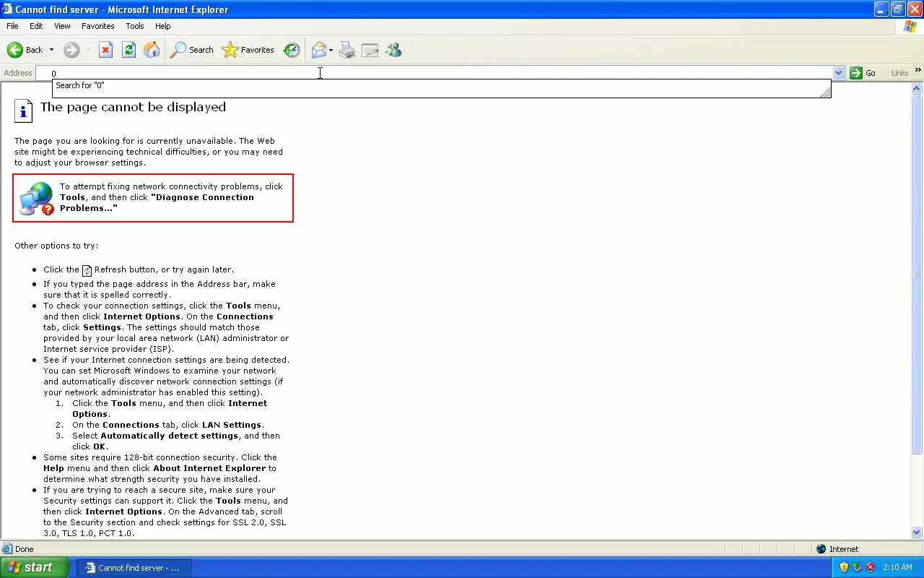Open the Favorites star button
Viewport: 924px width, 578px height.
coord(248,50)
